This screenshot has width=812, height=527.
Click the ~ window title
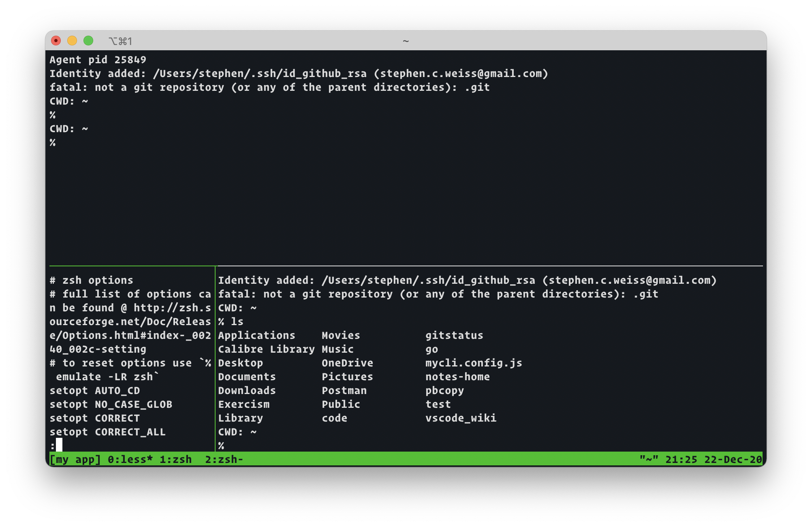tap(406, 41)
